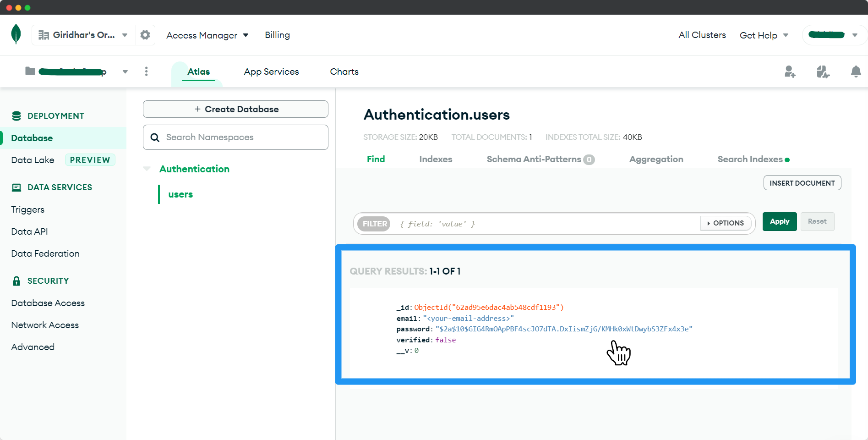This screenshot has width=868, height=440.
Task: Click the project folder icon
Action: [30, 71]
